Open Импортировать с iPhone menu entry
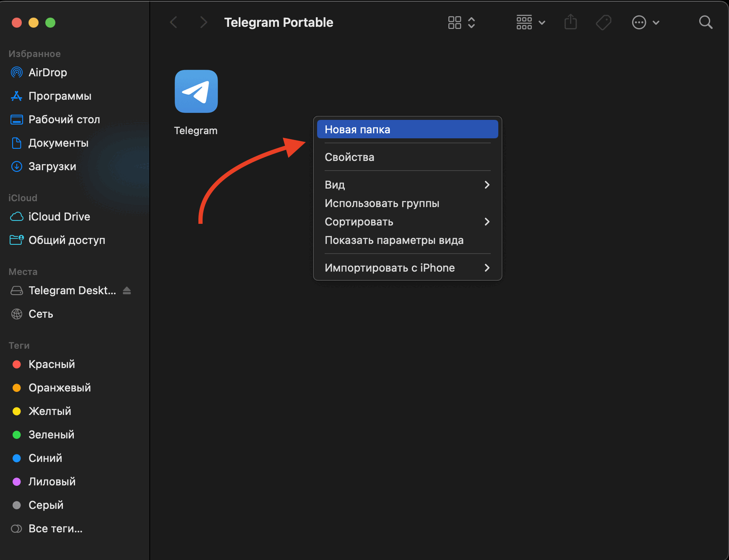729x560 pixels. (407, 268)
